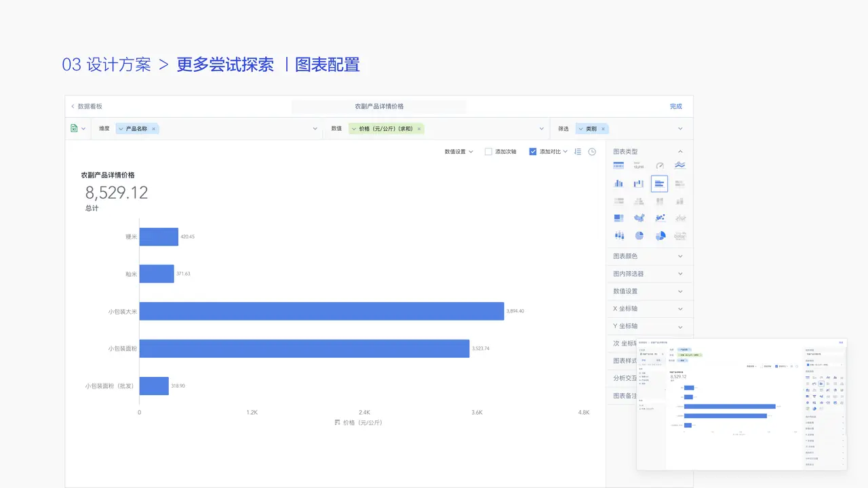Select the highlighted horizontal bar chart type
Viewport: 868px width, 488px height.
(659, 184)
